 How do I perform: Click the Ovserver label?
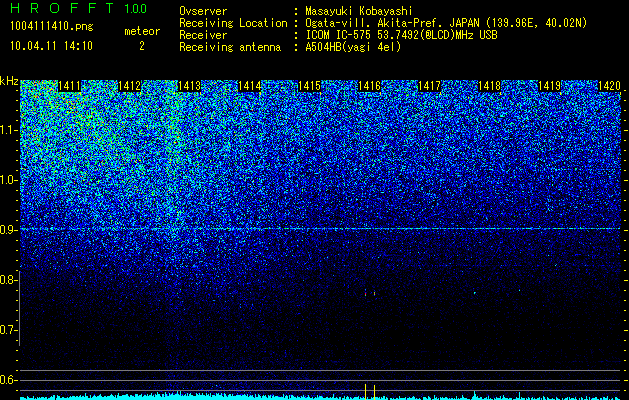[203, 11]
